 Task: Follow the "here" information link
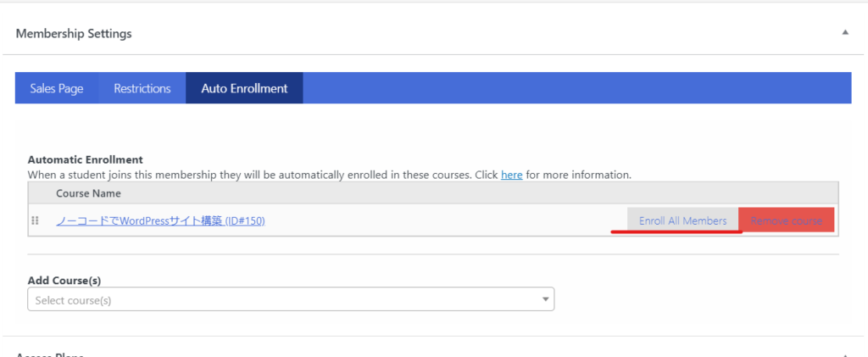pyautogui.click(x=511, y=175)
